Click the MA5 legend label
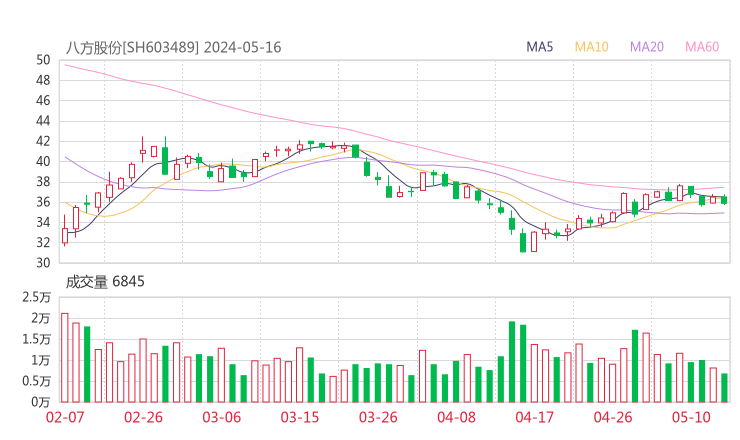 (x=539, y=47)
